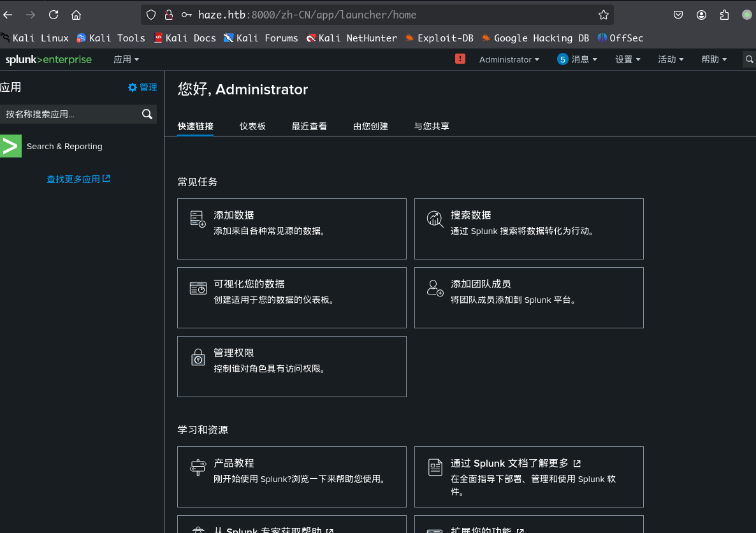Expand the 应用 apps dropdown
This screenshot has width=756, height=533.
pos(126,59)
